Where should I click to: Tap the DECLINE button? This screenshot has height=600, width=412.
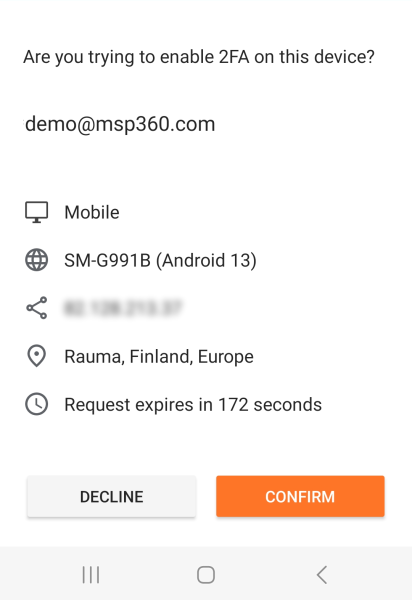pos(111,496)
